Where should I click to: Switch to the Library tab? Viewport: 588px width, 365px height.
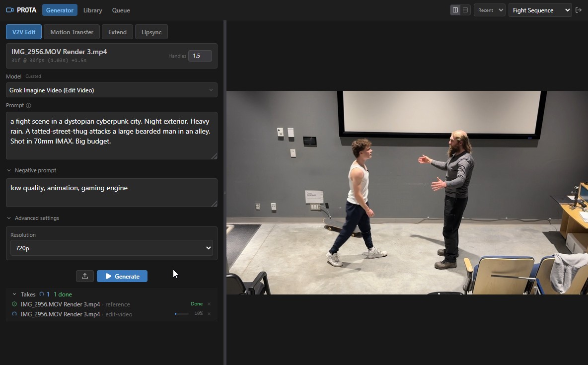[x=92, y=10]
